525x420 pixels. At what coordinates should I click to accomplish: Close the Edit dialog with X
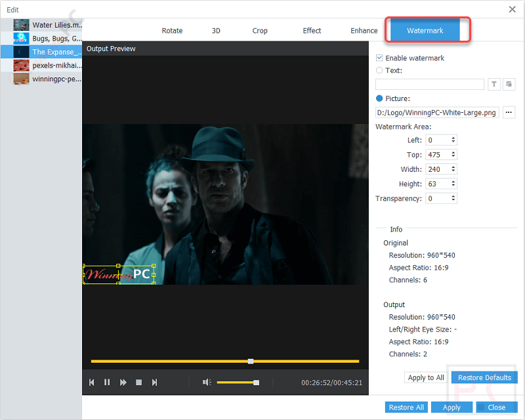tap(512, 9)
